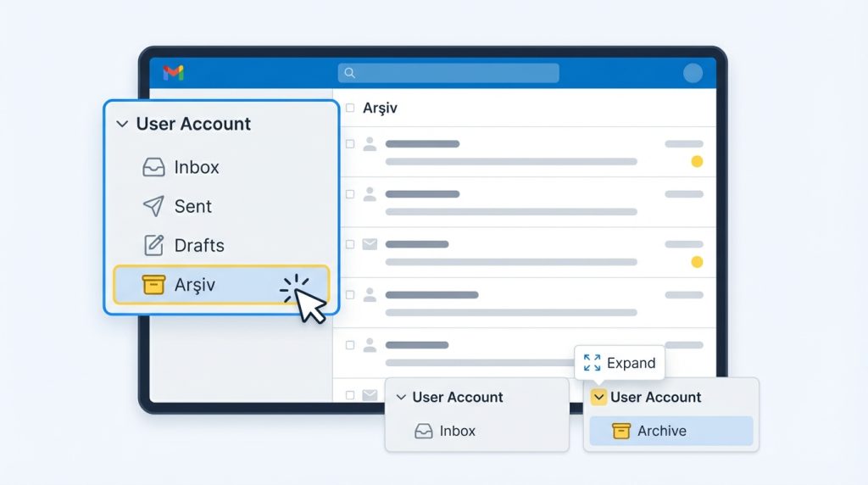Click the Sent paper plane icon
This screenshot has height=485, width=868.
point(153,206)
